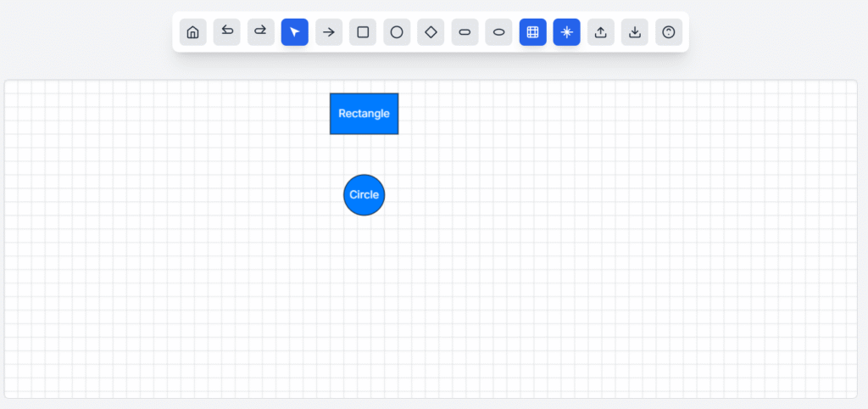Choose the pointer selection tool
Viewport: 868px width, 409px height.
(x=295, y=32)
